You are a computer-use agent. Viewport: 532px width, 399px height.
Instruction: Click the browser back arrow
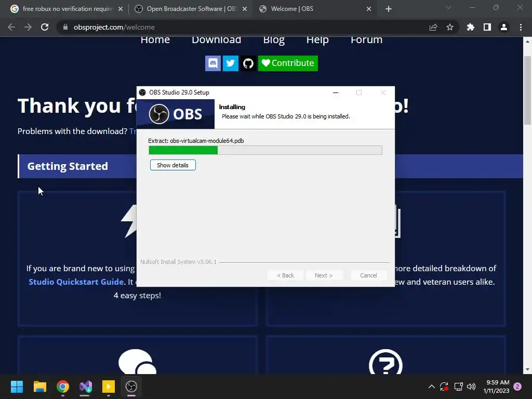point(11,27)
